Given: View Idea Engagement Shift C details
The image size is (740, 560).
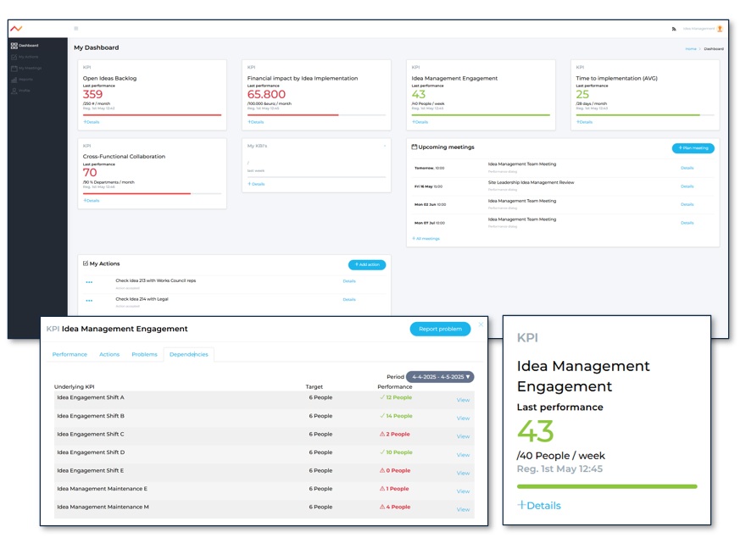Looking at the screenshot, I should (x=463, y=436).
